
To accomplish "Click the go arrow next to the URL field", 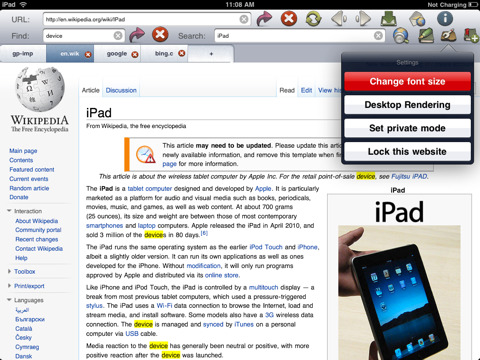I will point(264,18).
